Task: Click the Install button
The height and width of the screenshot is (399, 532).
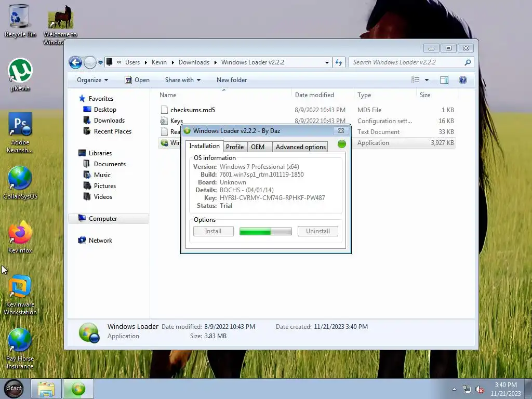Action: 213,231
